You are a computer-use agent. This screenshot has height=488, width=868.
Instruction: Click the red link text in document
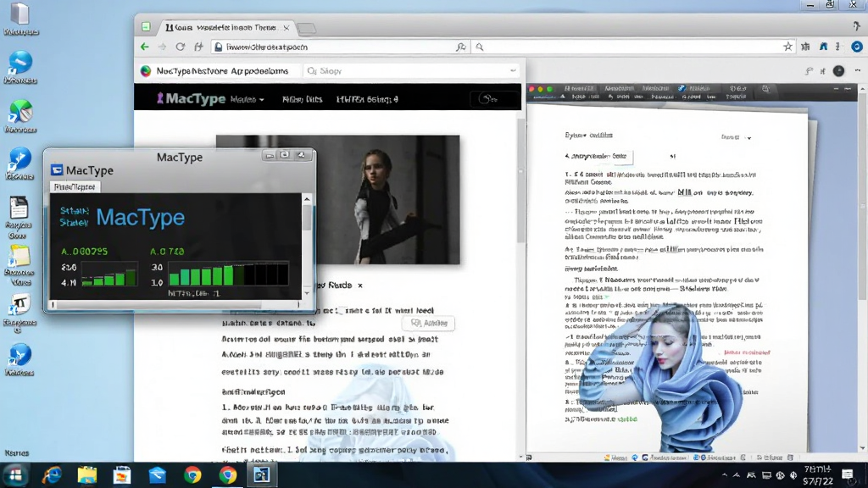pos(747,352)
